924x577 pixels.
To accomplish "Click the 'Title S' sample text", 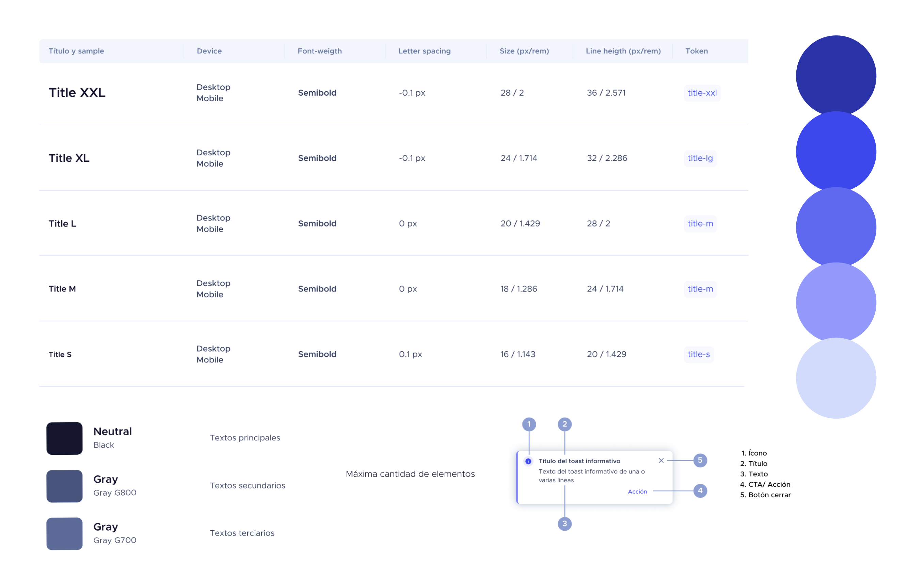I will pos(60,355).
